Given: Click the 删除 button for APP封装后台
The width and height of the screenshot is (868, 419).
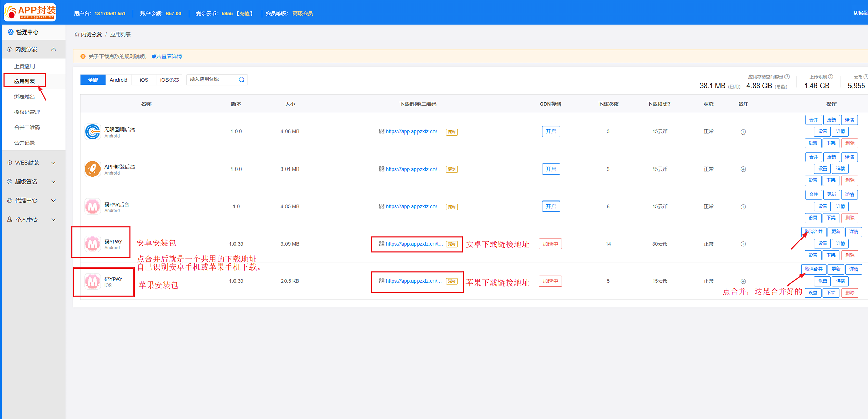Looking at the screenshot, I should coord(849,180).
